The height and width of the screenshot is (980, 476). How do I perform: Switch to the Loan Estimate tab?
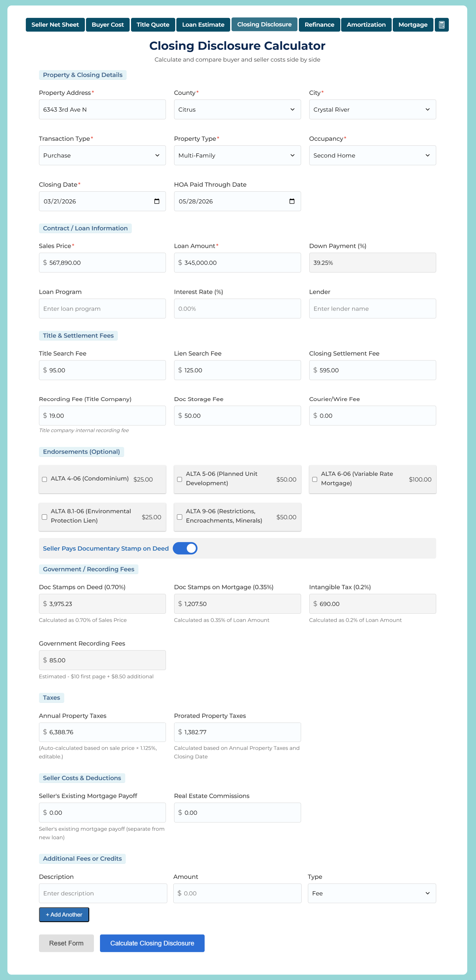click(203, 24)
